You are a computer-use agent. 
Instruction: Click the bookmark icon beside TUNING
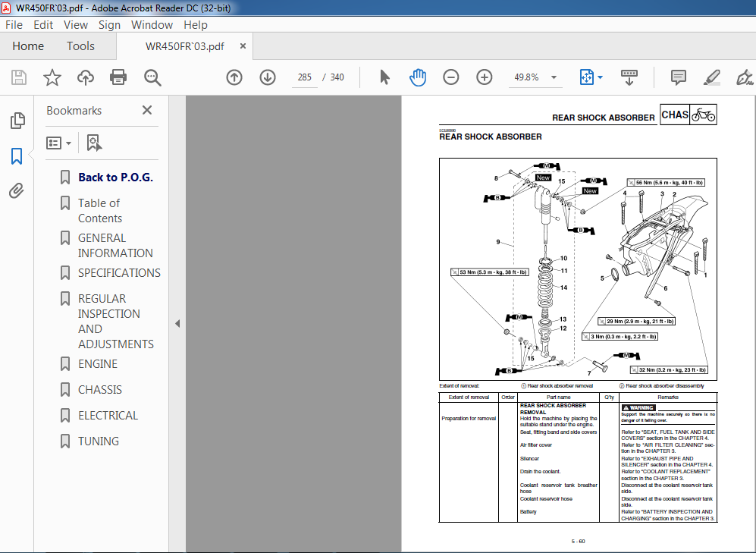(x=65, y=441)
